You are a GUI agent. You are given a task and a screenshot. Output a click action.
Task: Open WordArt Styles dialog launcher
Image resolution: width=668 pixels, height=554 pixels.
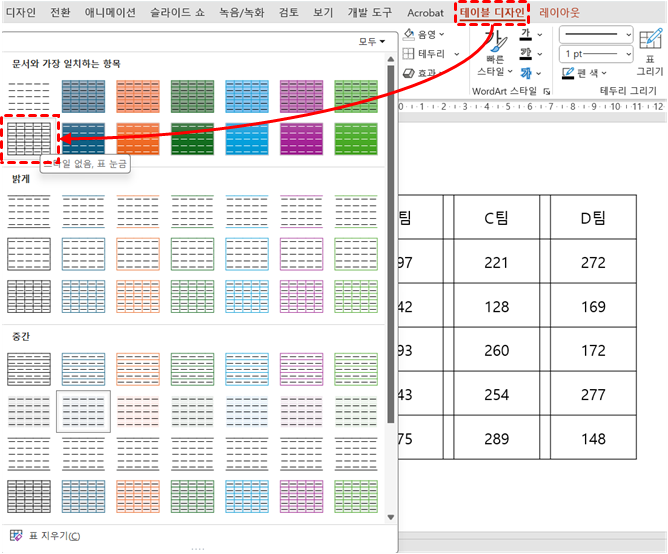pos(546,91)
